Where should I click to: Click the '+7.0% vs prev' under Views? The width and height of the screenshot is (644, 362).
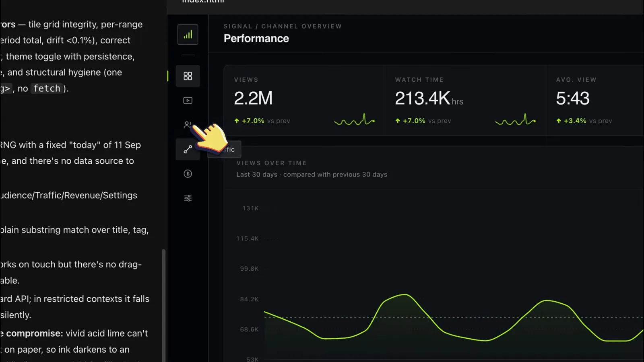[262, 121]
